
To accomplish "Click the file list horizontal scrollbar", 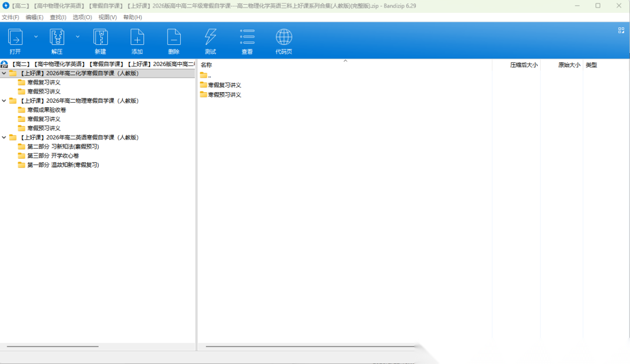I will [309, 346].
